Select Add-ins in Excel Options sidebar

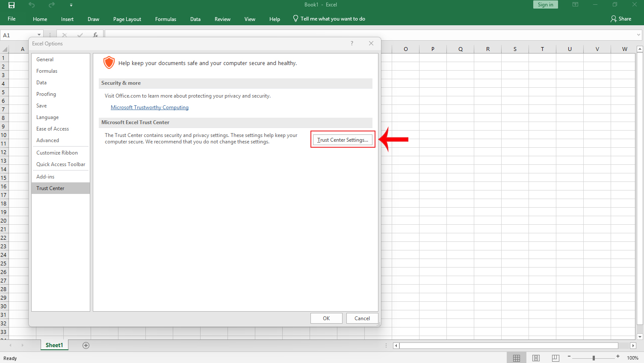[45, 177]
